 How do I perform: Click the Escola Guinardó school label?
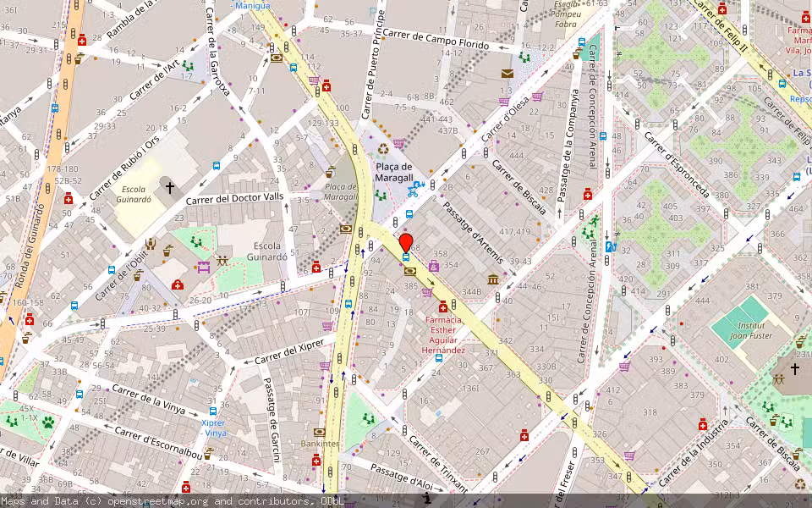tap(271, 252)
